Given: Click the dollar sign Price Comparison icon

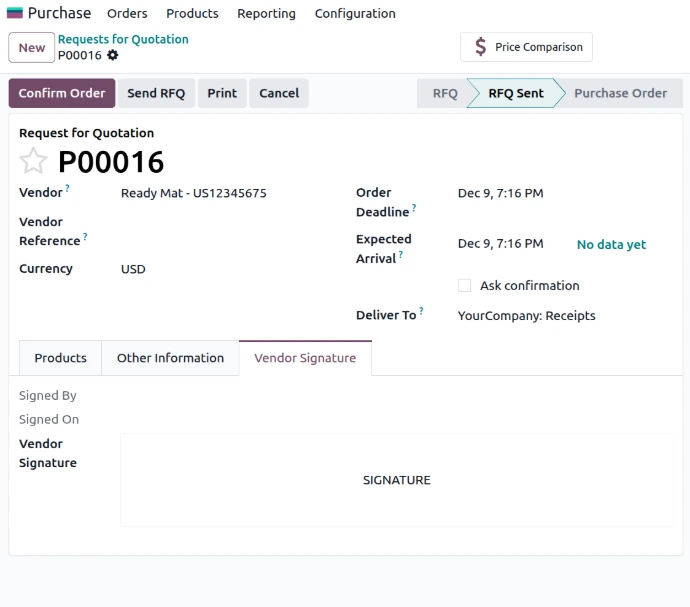Looking at the screenshot, I should (481, 47).
